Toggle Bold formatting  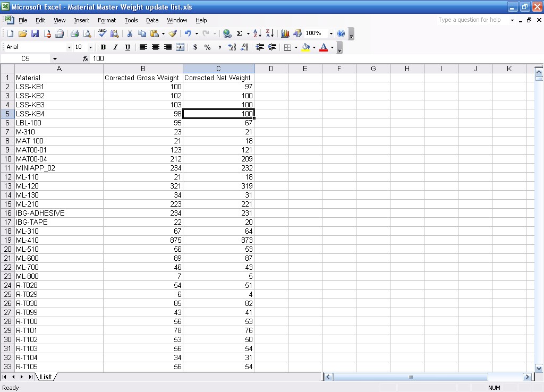pyautogui.click(x=103, y=47)
